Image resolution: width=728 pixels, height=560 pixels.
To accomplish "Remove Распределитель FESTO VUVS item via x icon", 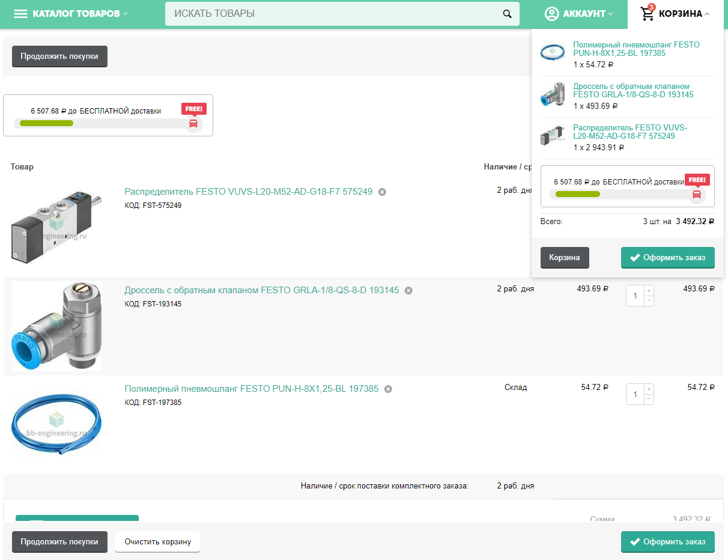I will tap(382, 192).
